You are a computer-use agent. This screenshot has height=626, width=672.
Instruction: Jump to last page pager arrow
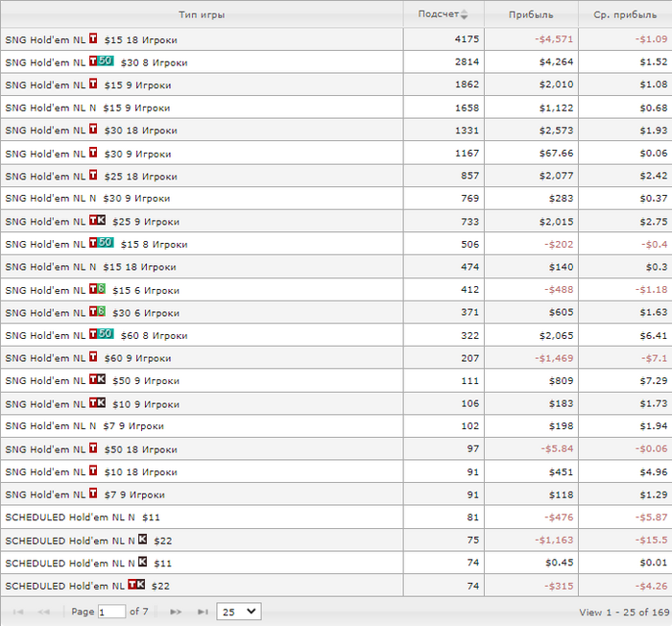coord(203,612)
